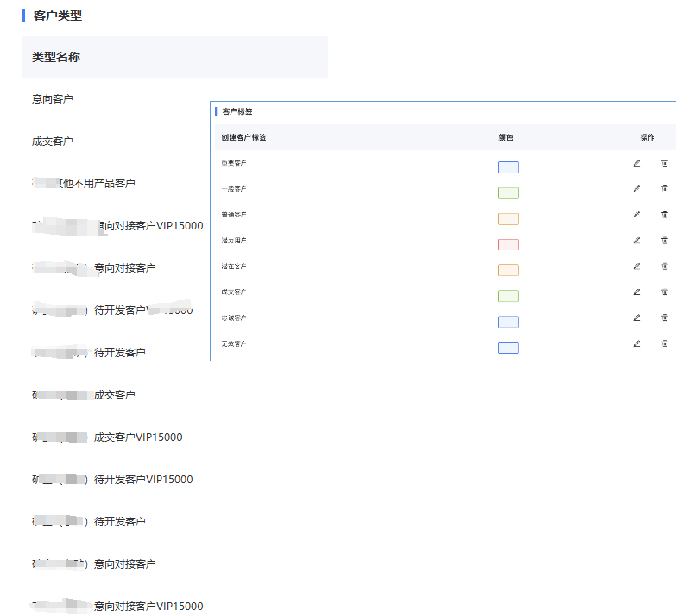Click the 类型名称 column header
This screenshot has height=616, width=676.
[56, 57]
